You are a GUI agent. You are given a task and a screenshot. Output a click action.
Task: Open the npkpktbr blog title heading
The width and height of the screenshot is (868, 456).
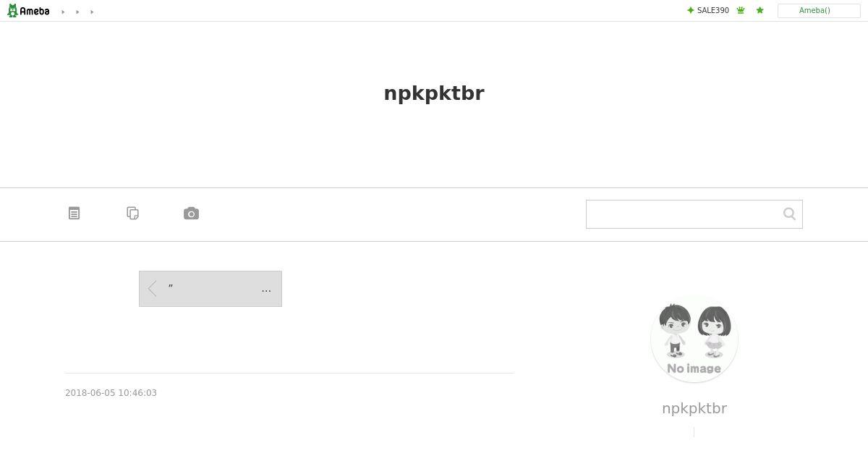[x=434, y=93]
